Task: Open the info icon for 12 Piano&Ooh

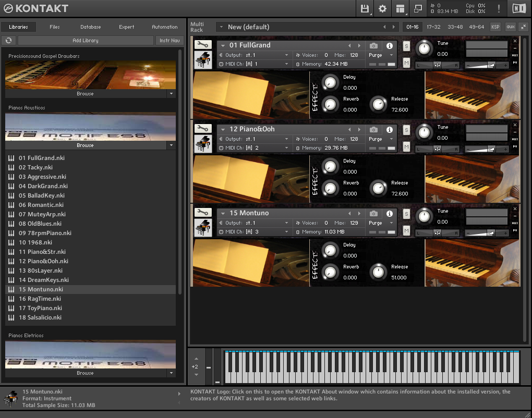Action: (390, 129)
